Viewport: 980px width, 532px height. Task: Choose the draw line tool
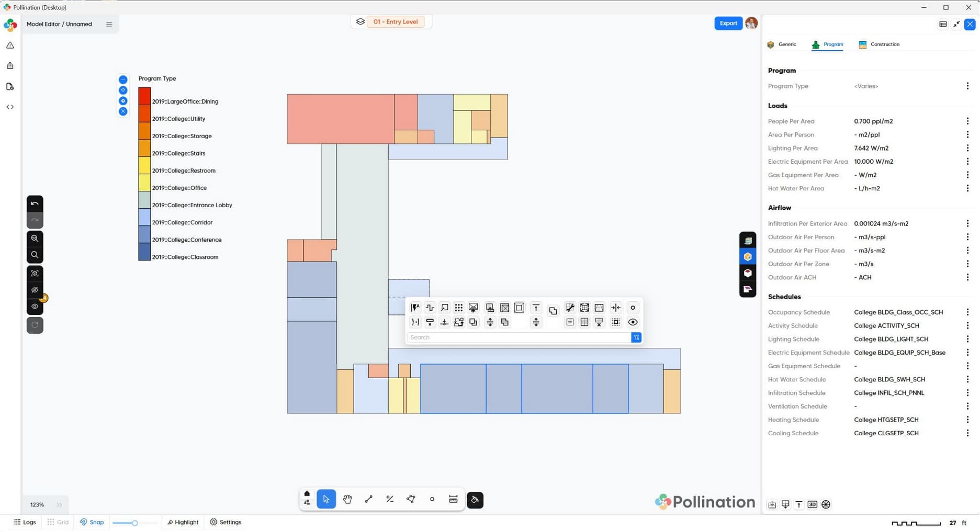369,500
